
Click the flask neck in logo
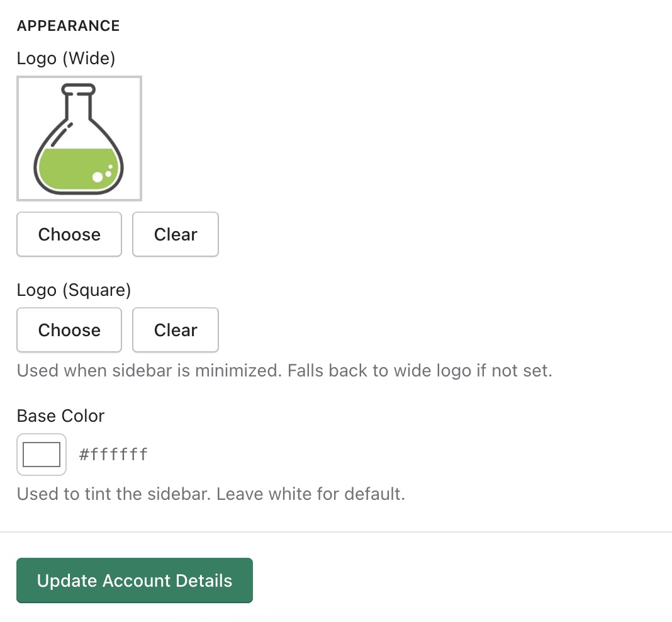tap(79, 104)
